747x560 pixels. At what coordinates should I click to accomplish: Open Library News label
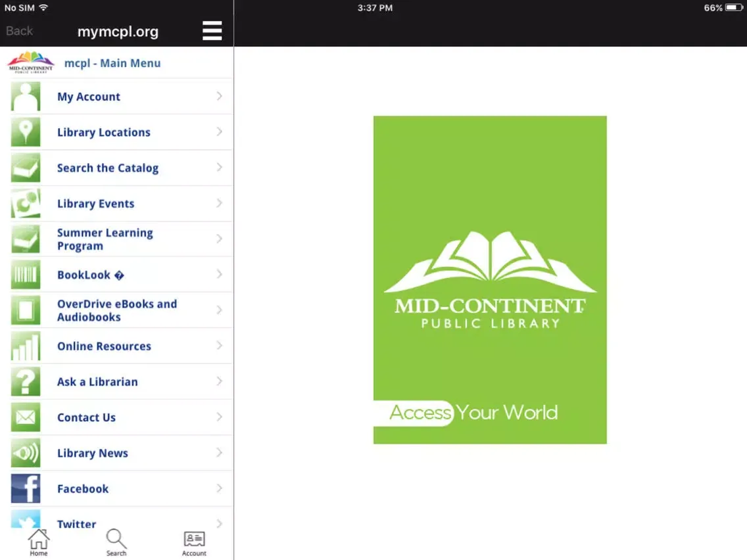[93, 453]
